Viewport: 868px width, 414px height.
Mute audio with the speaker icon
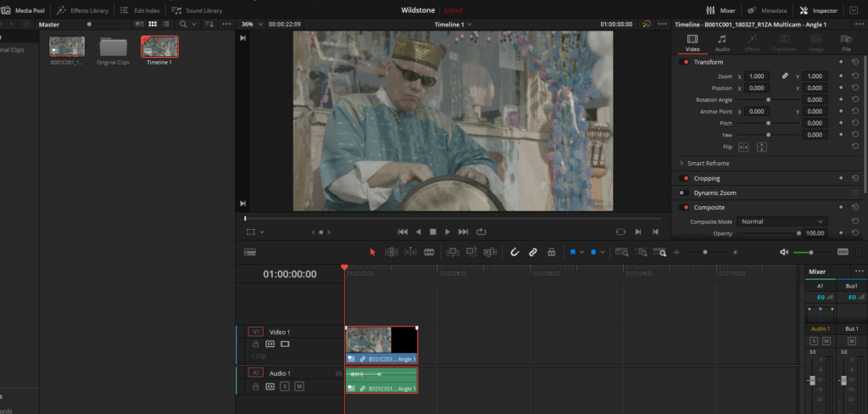[x=784, y=252]
